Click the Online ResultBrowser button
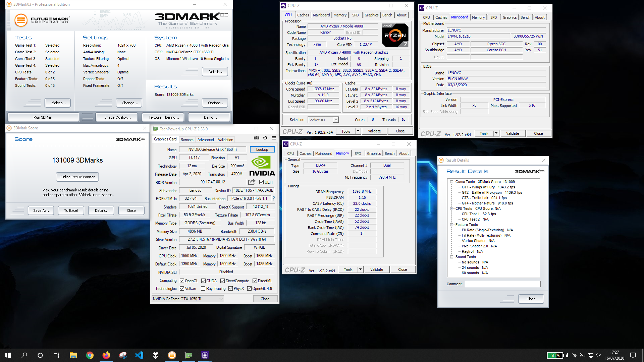 click(77, 177)
